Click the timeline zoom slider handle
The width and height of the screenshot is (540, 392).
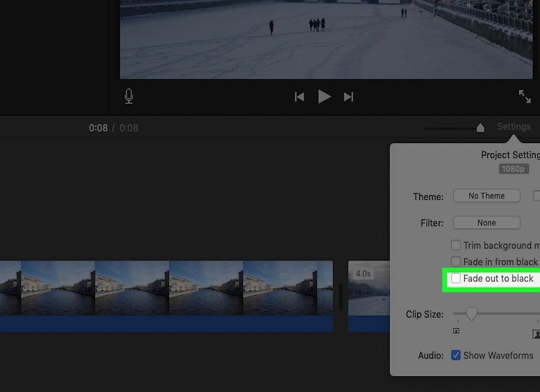click(x=480, y=128)
